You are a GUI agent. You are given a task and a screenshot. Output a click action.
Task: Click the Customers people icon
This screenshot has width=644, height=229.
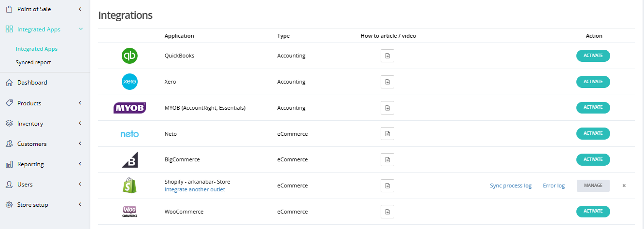tap(9, 144)
